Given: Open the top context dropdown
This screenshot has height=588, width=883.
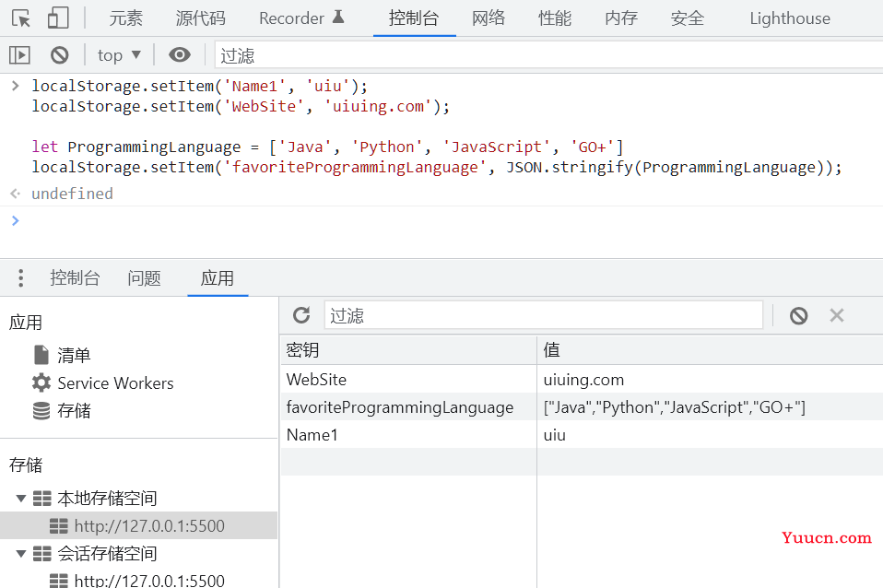Looking at the screenshot, I should pyautogui.click(x=119, y=55).
